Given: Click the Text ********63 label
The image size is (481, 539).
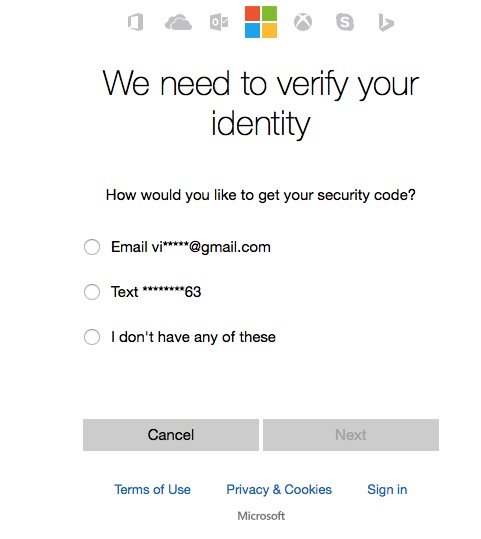Looking at the screenshot, I should (x=156, y=292).
